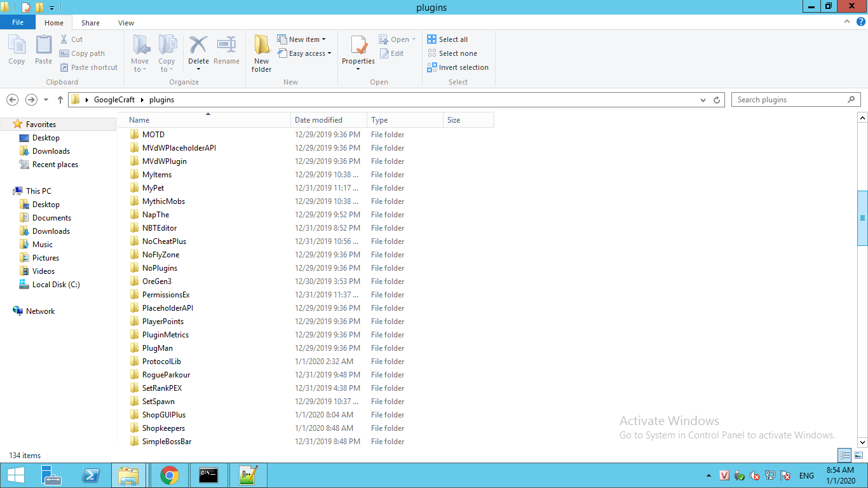
Task: Launch PowerShell from the taskbar
Action: (91, 475)
